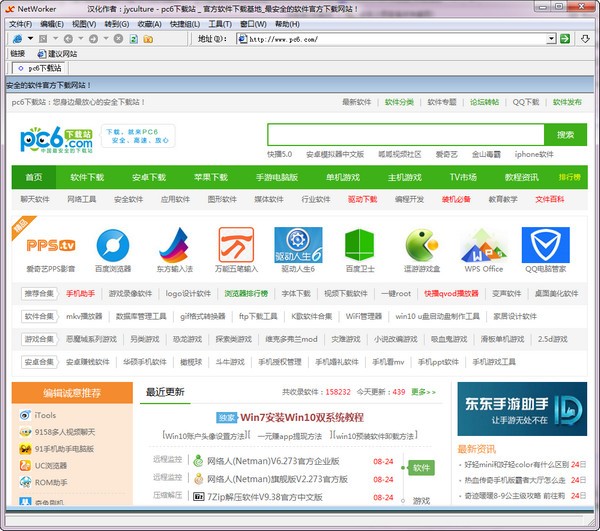Click the 手机助手 recommended link
Screen dimensions: 600x531
point(80,293)
